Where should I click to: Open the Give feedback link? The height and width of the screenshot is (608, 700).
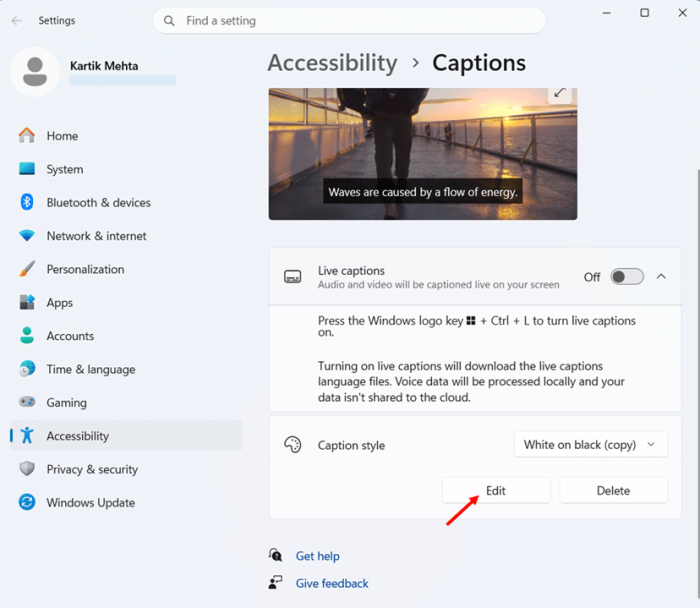(x=332, y=583)
